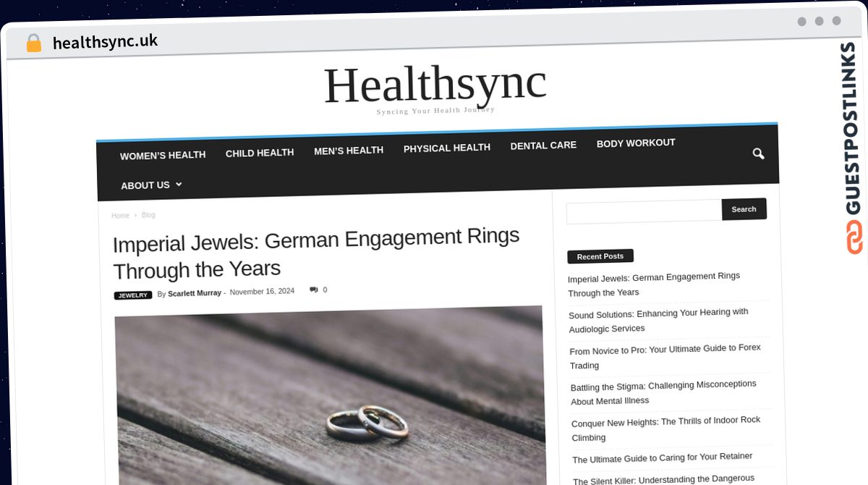Click the comments bubble icon

coord(314,290)
